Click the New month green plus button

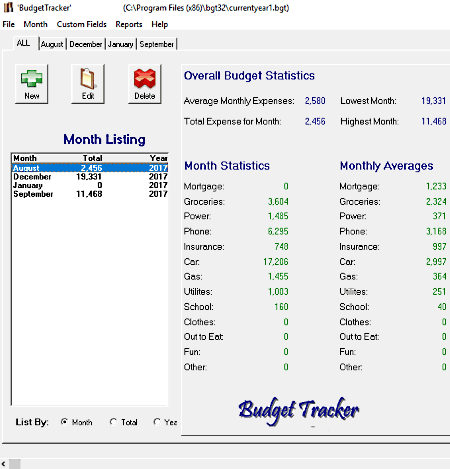coord(32,84)
